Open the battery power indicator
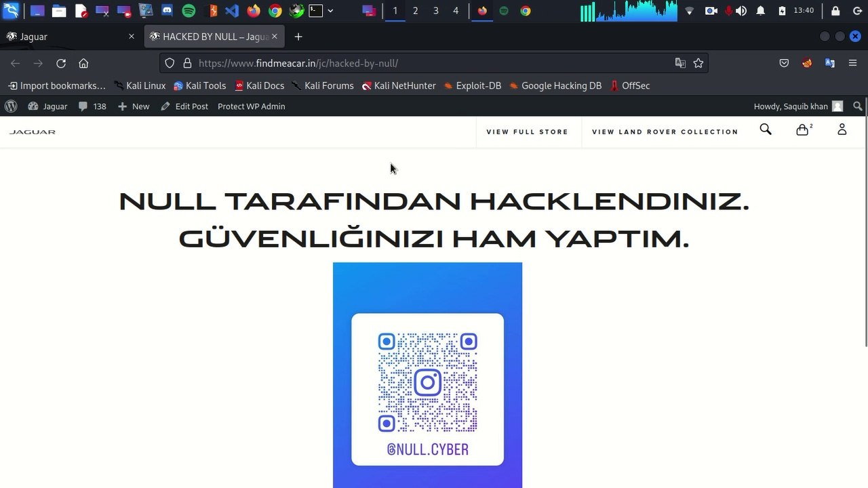 (782, 11)
